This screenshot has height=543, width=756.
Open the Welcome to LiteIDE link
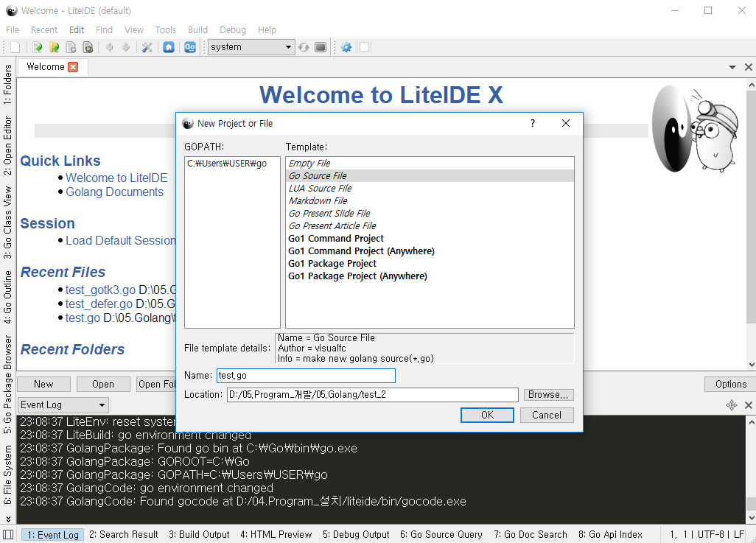click(x=116, y=178)
